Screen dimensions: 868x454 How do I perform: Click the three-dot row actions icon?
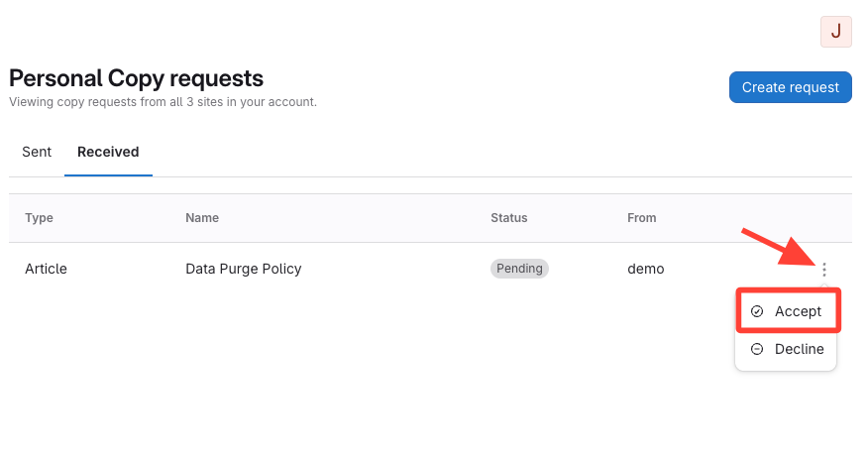823,269
